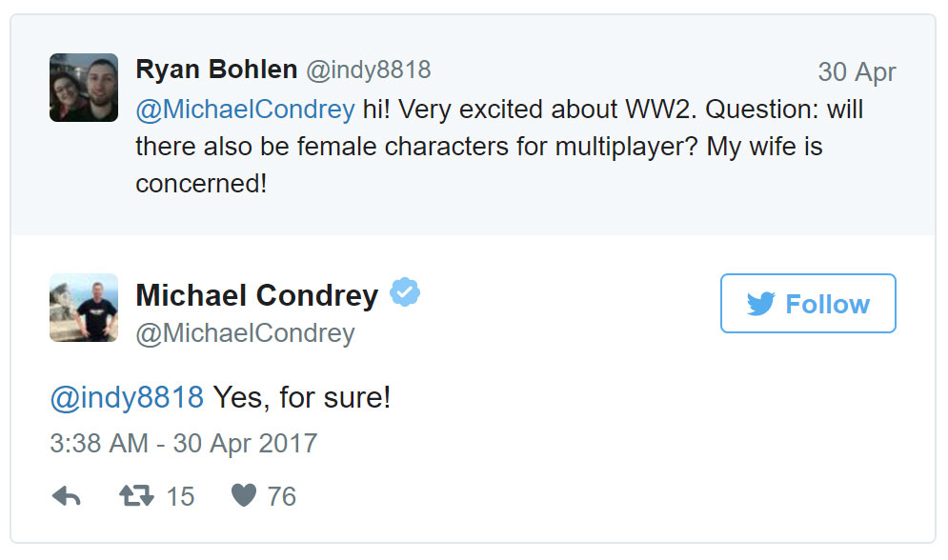Image resolution: width=948 pixels, height=560 pixels.
Task: Click the gray @MichaelCondrey handle under the name
Action: [x=245, y=333]
